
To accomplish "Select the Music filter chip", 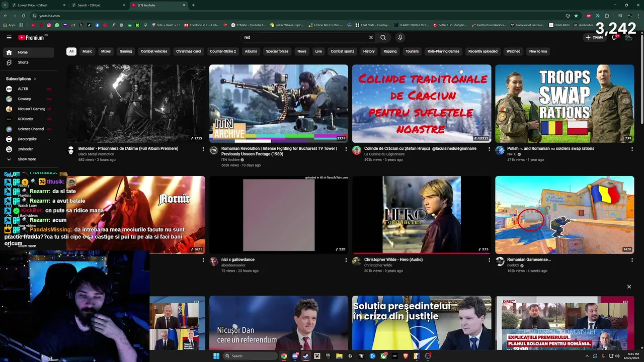I will click(88, 51).
